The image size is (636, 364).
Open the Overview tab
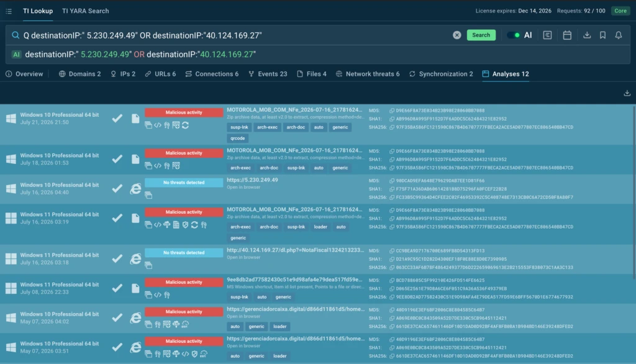[x=24, y=74]
